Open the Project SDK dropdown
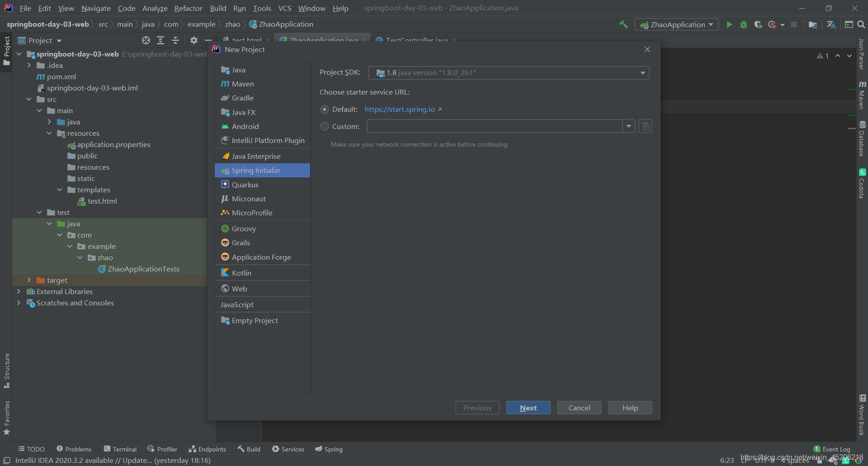The image size is (868, 466). pyautogui.click(x=509, y=73)
